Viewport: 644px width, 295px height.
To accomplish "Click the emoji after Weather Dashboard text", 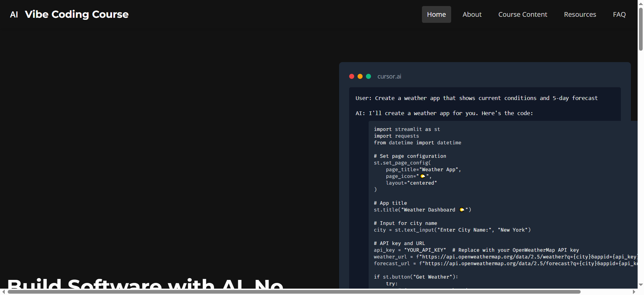I will point(462,210).
